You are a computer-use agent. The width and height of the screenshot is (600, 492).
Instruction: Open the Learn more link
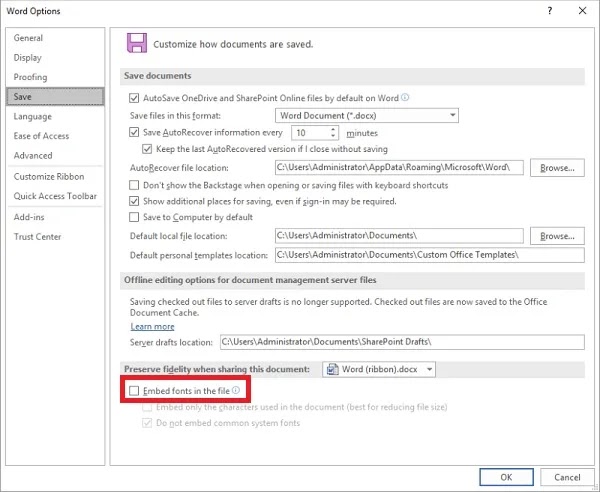coord(152,326)
